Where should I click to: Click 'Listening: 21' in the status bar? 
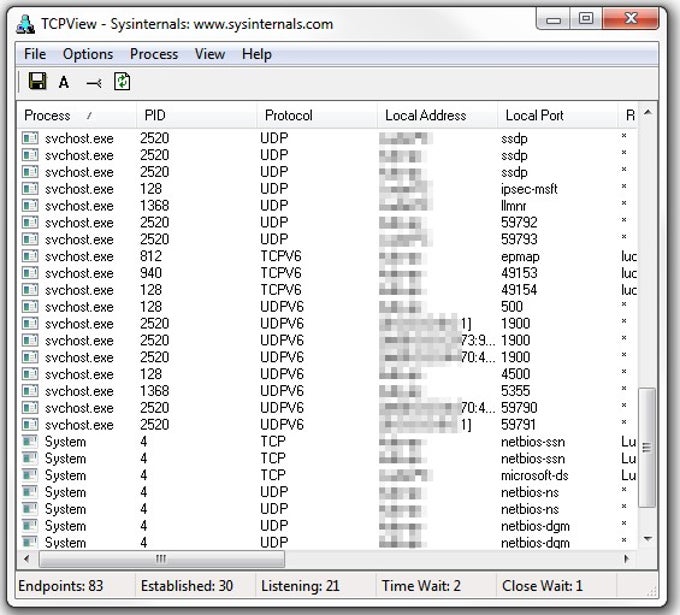click(x=300, y=586)
